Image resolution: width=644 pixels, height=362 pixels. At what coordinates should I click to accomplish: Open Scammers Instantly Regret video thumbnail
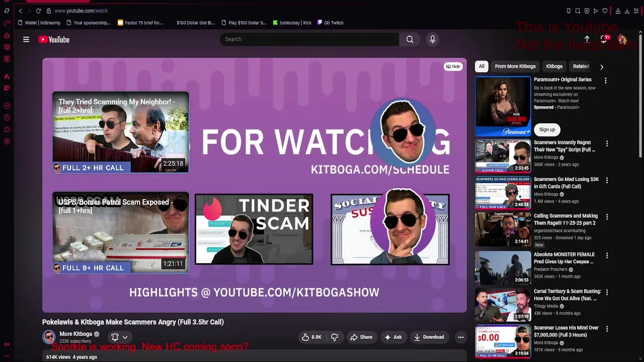[x=503, y=156]
